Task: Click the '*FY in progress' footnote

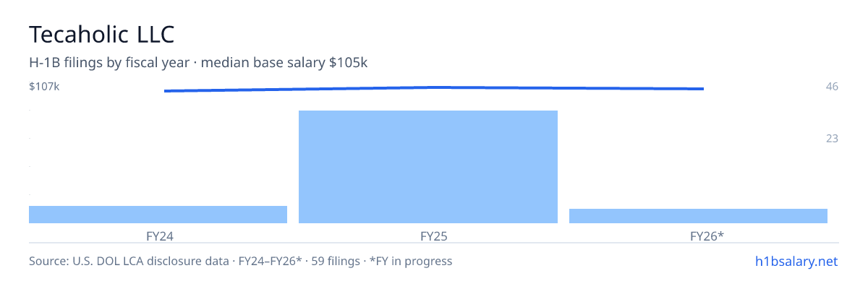Action: click(x=411, y=261)
